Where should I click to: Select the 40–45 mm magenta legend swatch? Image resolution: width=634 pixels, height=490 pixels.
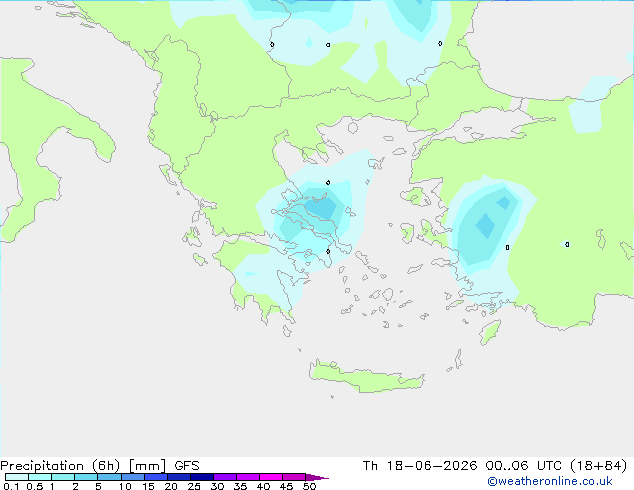[271, 477]
